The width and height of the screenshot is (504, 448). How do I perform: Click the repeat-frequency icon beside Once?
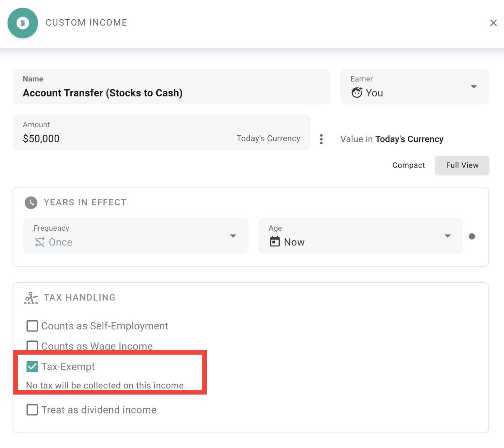coord(39,242)
